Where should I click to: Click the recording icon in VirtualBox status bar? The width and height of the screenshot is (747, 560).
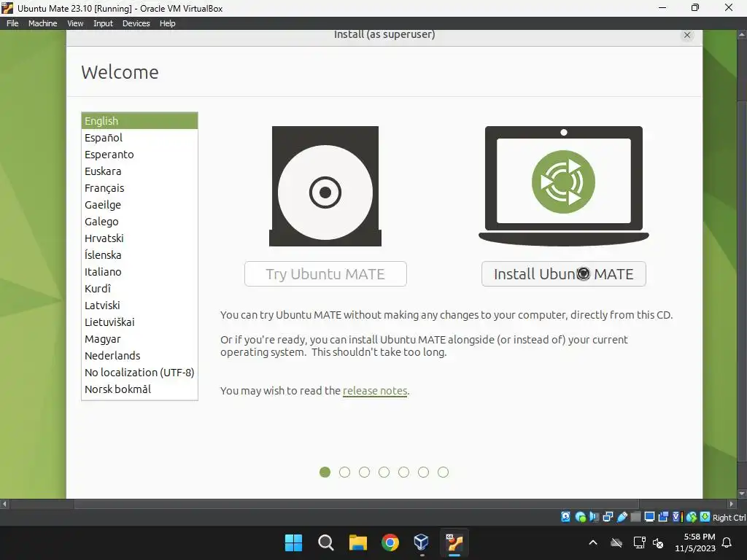[x=663, y=517]
